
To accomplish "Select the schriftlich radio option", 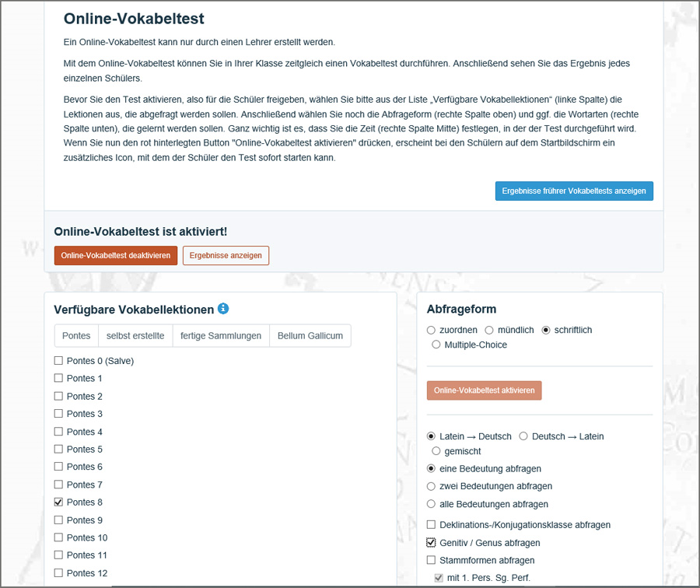I will pyautogui.click(x=546, y=330).
